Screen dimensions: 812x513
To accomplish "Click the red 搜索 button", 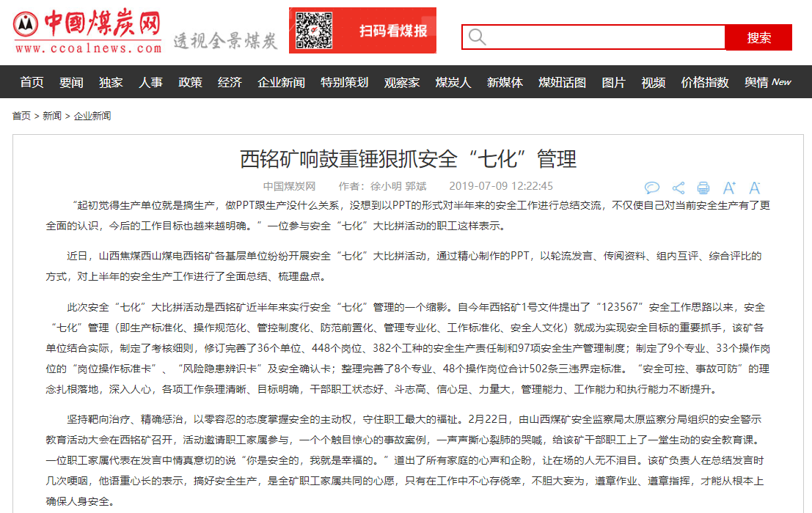I will [x=758, y=37].
